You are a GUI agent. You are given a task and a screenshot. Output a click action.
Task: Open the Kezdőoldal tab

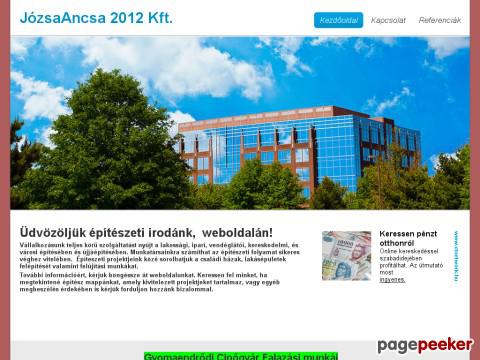coord(338,20)
